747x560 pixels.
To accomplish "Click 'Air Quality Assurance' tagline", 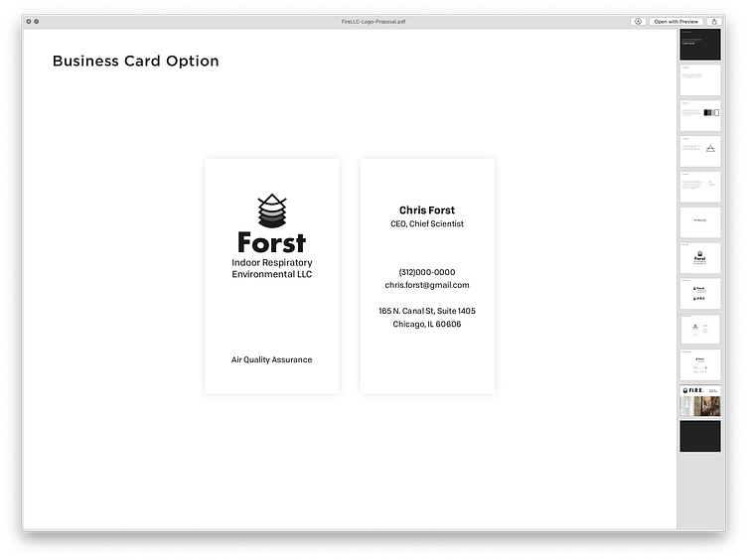I will tap(271, 359).
